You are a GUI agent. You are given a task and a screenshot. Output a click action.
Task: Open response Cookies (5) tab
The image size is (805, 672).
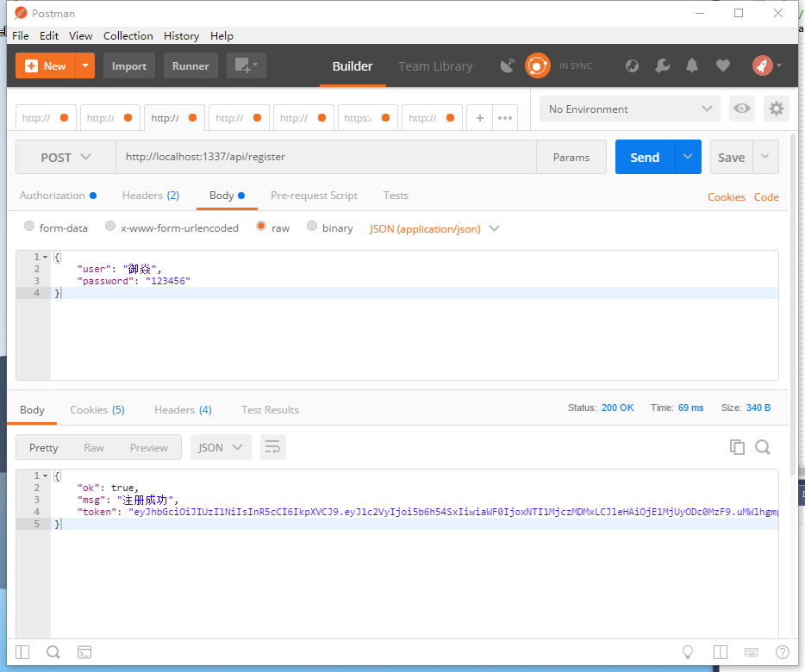(97, 410)
